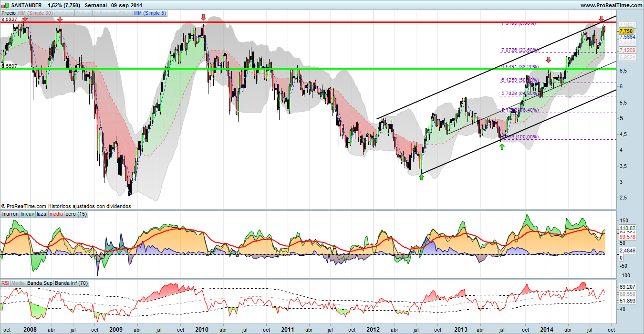Click the blue 7,5664 axis tag
The height and width of the screenshot is (334, 644).
(627, 37)
